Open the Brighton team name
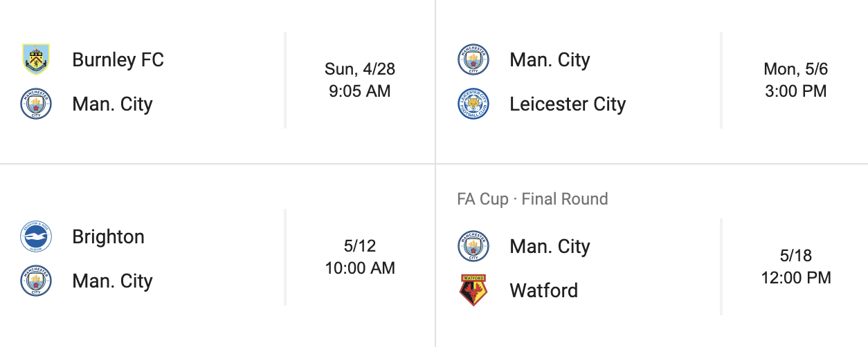Viewport: 868px width, 347px height. coord(108,237)
